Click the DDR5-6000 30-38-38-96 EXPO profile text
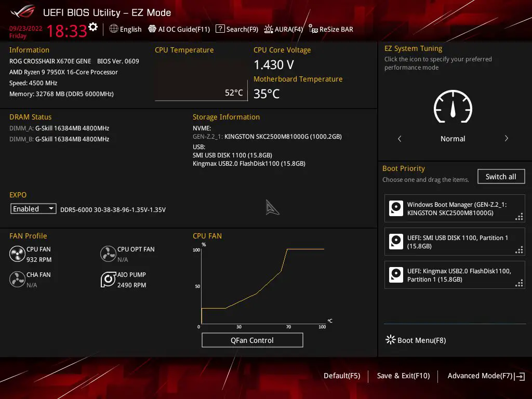Viewport: 532px width, 399px height. [x=113, y=210]
